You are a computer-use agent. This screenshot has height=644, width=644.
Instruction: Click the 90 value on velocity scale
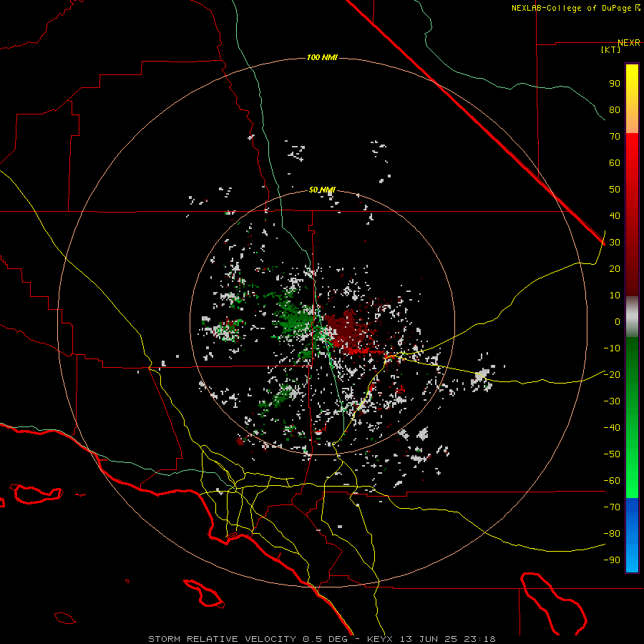click(x=615, y=84)
